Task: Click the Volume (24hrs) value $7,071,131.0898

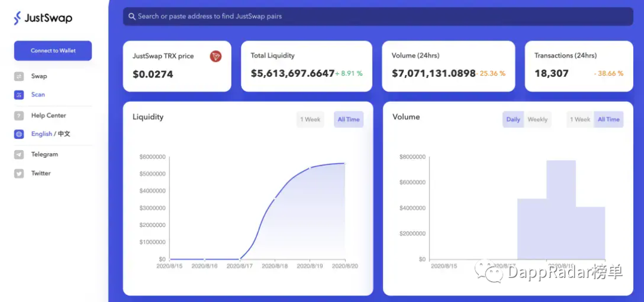Action: pyautogui.click(x=434, y=74)
